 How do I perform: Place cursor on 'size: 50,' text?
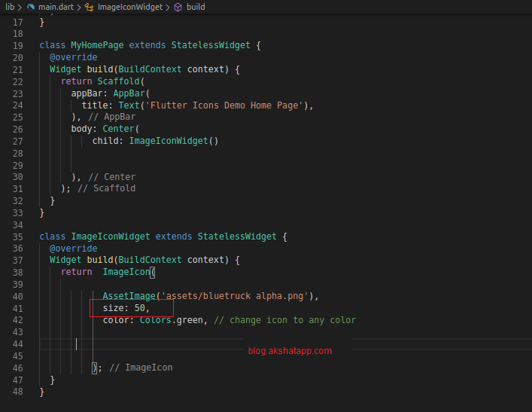(126, 308)
